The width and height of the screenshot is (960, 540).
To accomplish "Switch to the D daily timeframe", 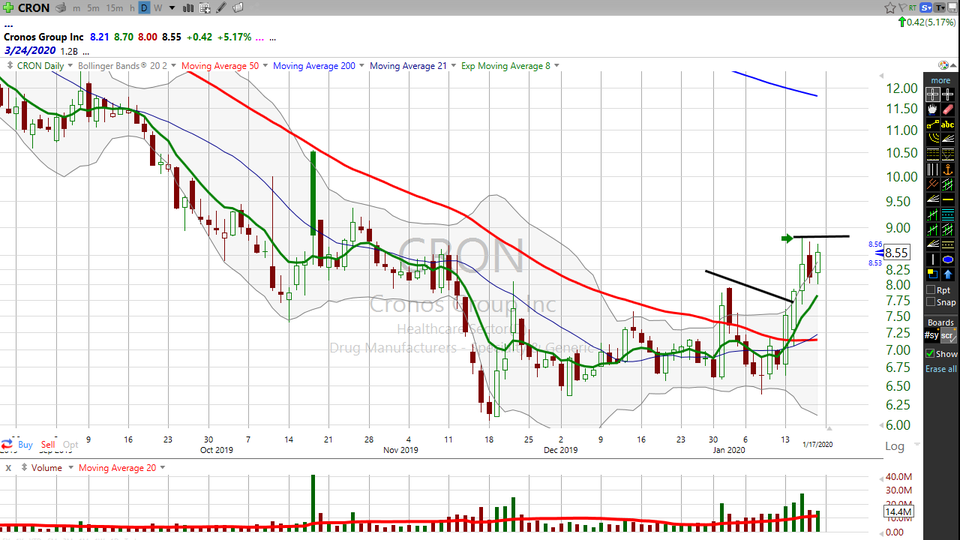I will 144,8.
